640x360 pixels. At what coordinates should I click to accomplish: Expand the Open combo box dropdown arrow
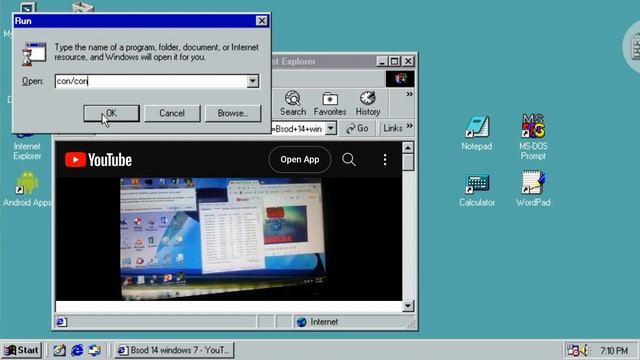[x=253, y=81]
